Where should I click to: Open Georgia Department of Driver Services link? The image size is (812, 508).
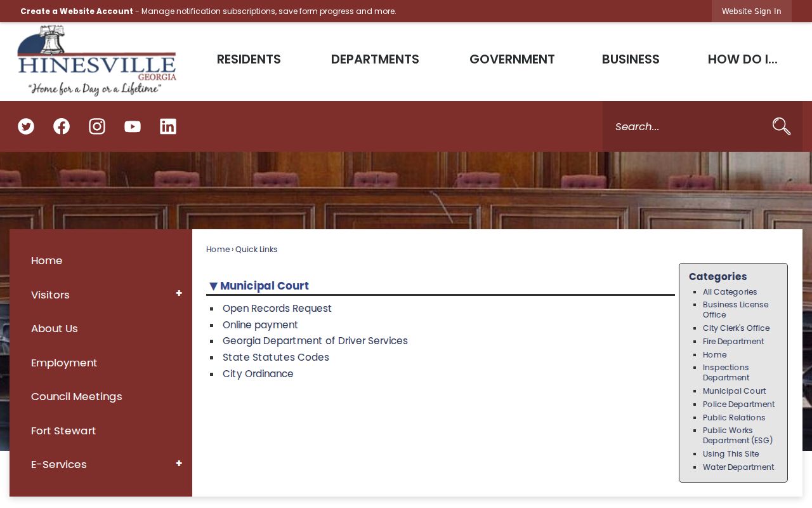click(x=315, y=341)
